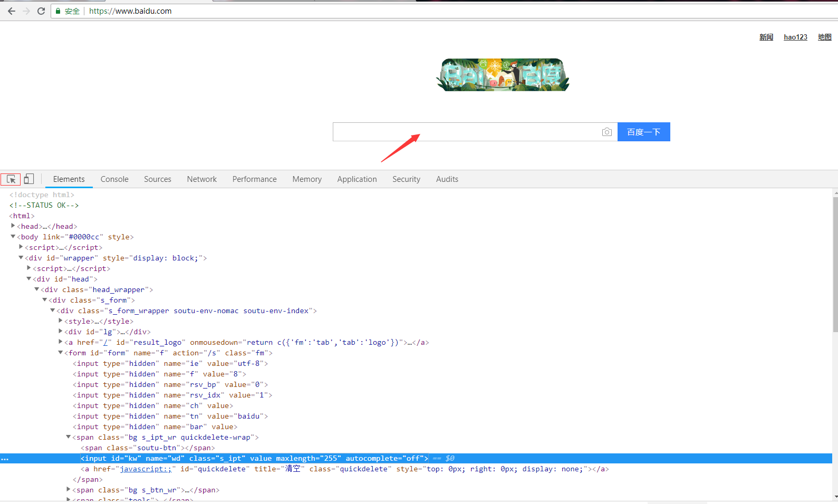Click the Baidu doodle logo
838x504 pixels.
[503, 75]
